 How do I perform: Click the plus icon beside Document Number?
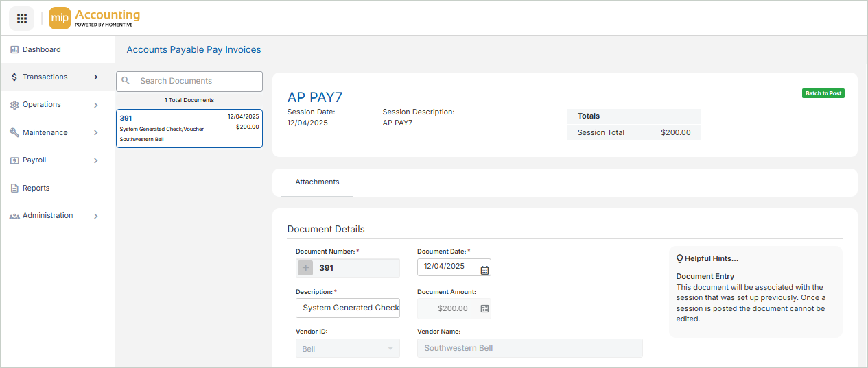point(306,268)
